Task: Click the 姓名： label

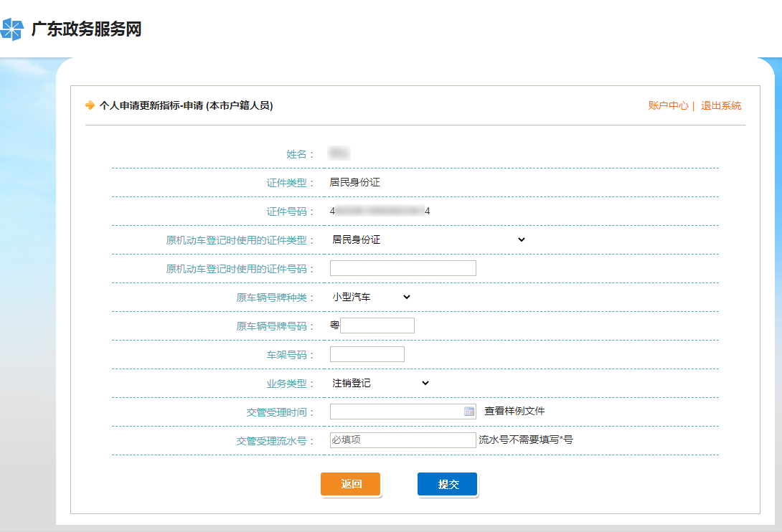Action: [300, 155]
